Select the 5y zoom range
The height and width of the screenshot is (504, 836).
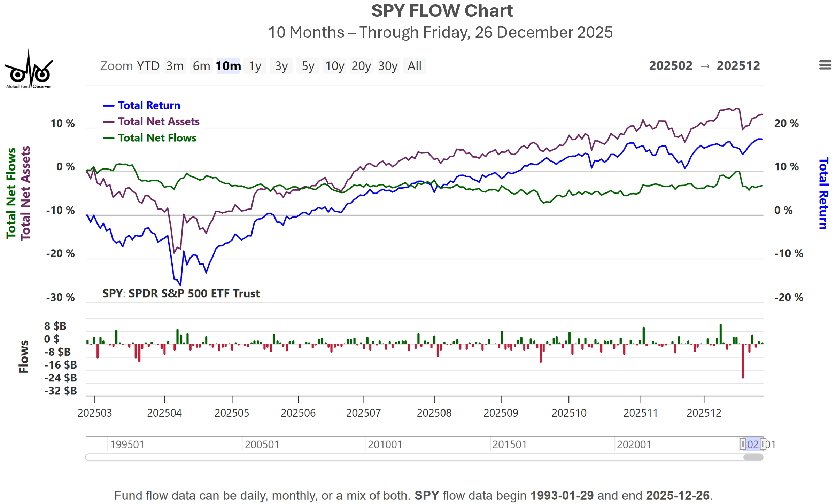pyautogui.click(x=308, y=66)
